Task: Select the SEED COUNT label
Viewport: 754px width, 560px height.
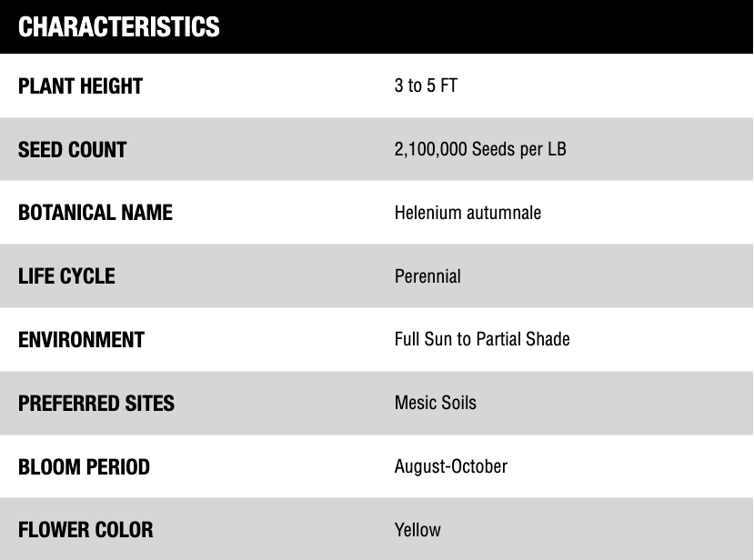Action: (x=73, y=149)
